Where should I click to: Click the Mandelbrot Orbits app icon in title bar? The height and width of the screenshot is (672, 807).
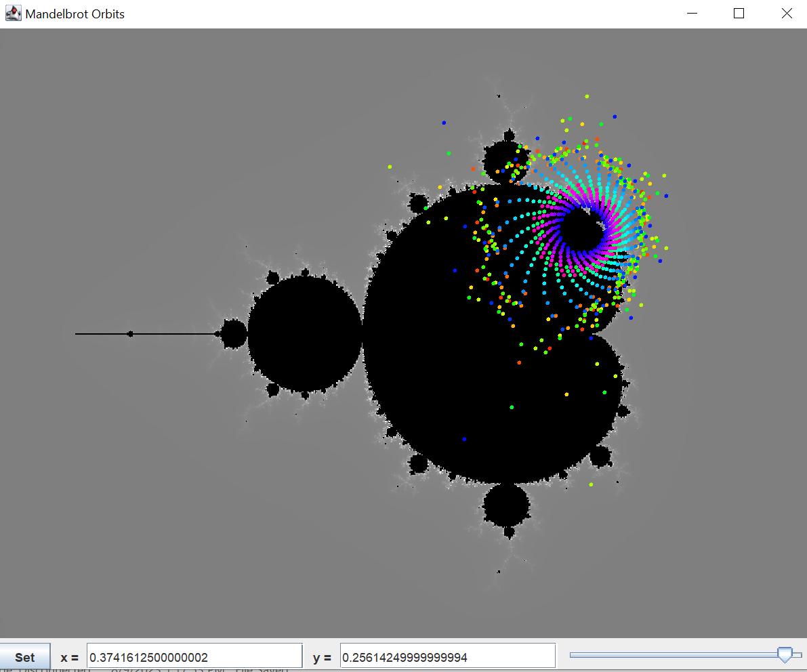(x=13, y=14)
